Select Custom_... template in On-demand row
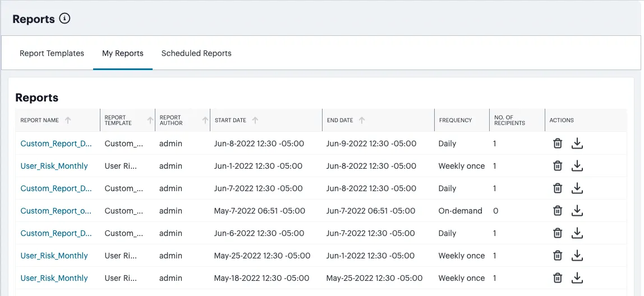 tap(124, 211)
